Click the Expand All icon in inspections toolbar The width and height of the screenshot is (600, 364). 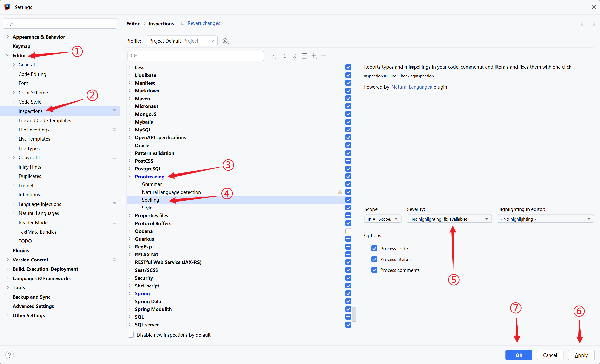[x=285, y=56]
